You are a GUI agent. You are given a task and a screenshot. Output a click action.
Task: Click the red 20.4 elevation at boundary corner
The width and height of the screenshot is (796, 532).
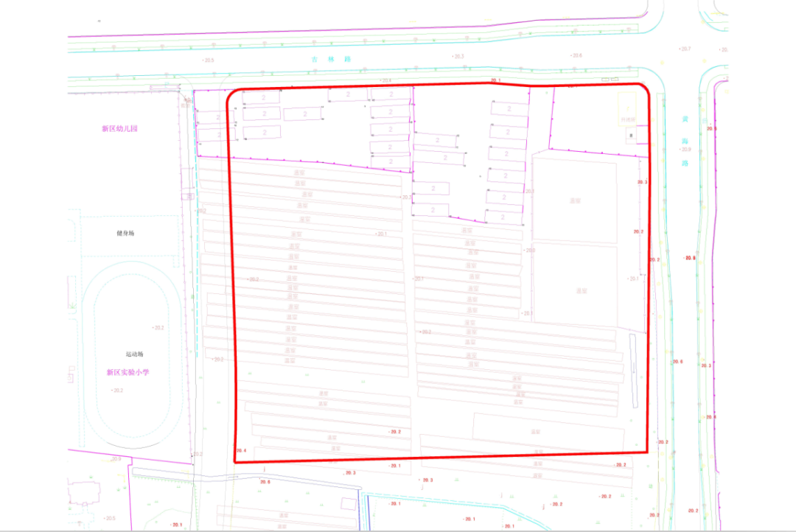click(x=240, y=450)
